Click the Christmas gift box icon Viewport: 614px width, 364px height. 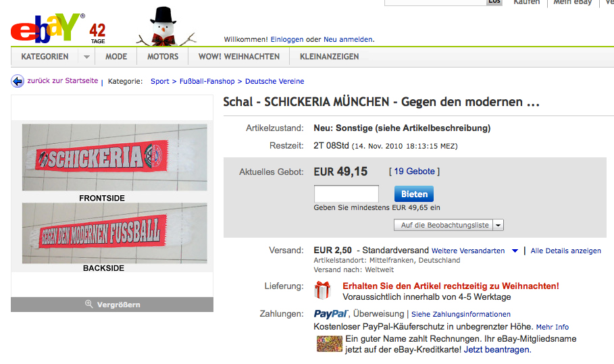(322, 290)
